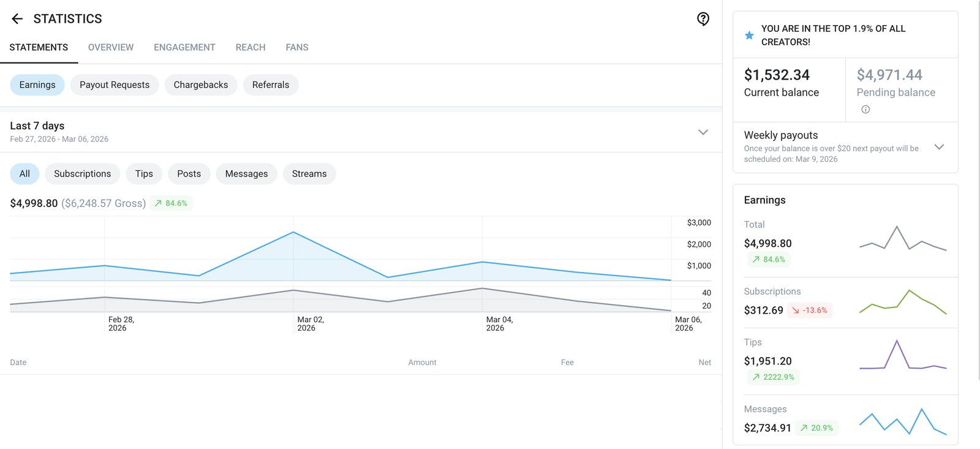Click the $4,971.44 pending balance amount
Viewport: 980px width, 449px height.
[889, 75]
